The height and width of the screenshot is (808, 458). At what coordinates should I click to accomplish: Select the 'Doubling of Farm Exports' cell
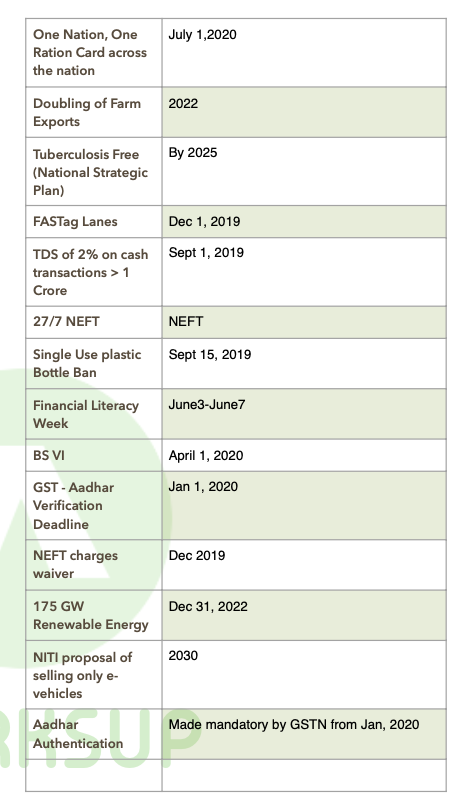coord(94,112)
